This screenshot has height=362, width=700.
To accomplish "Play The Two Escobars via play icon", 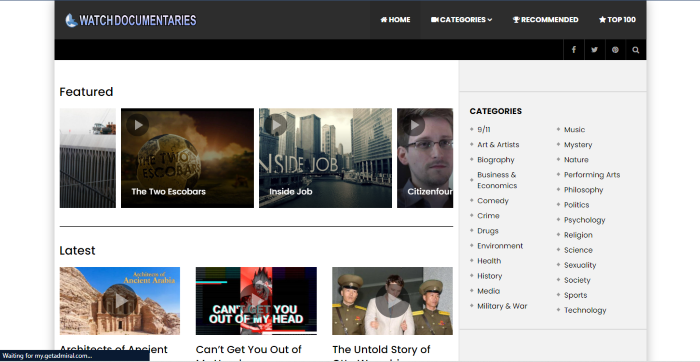I will [x=138, y=125].
